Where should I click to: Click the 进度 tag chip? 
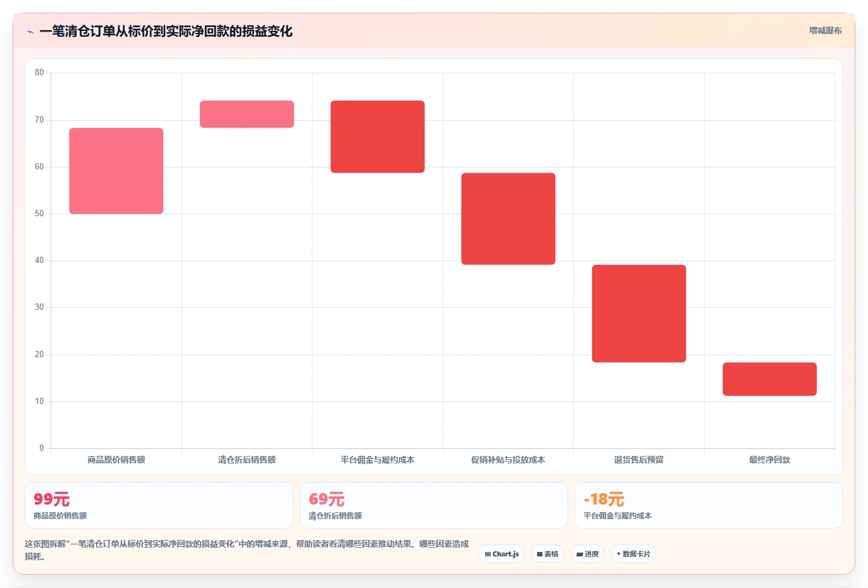click(587, 554)
